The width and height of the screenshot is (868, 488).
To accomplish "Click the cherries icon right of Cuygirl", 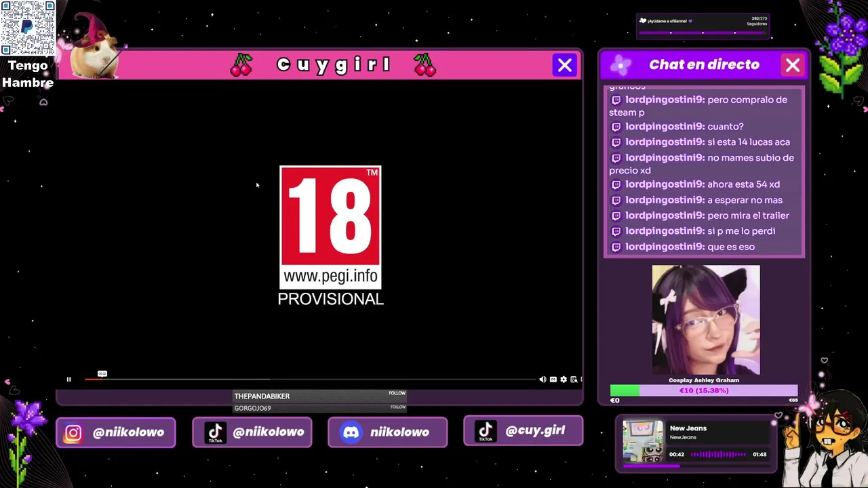I will coord(425,65).
